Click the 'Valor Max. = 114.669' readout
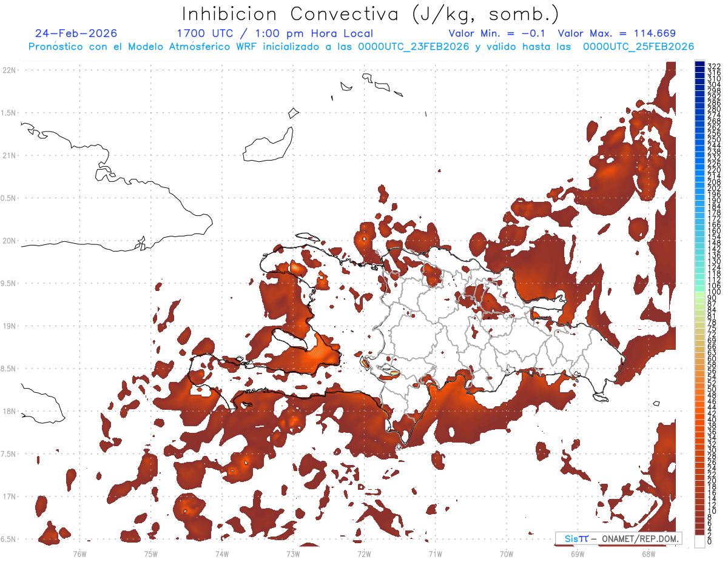Screen dimensions: 728x562 click(616, 33)
